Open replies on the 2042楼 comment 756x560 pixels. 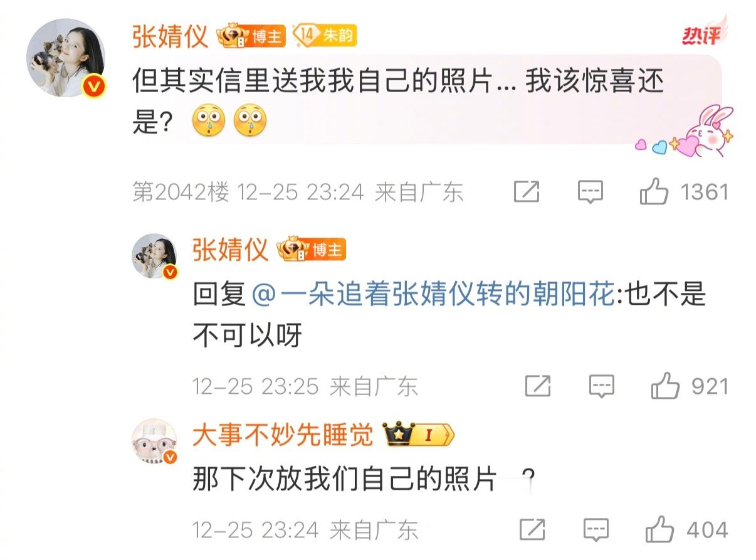pyautogui.click(x=590, y=192)
